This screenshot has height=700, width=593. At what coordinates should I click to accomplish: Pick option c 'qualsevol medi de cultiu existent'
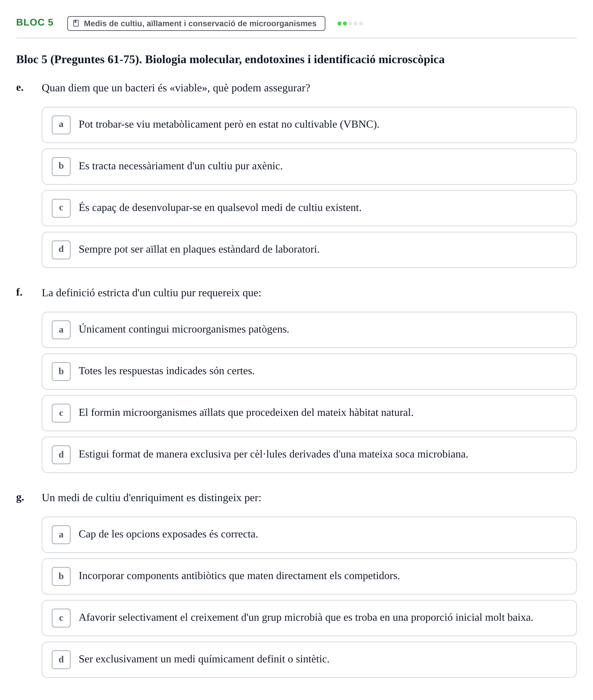[309, 208]
